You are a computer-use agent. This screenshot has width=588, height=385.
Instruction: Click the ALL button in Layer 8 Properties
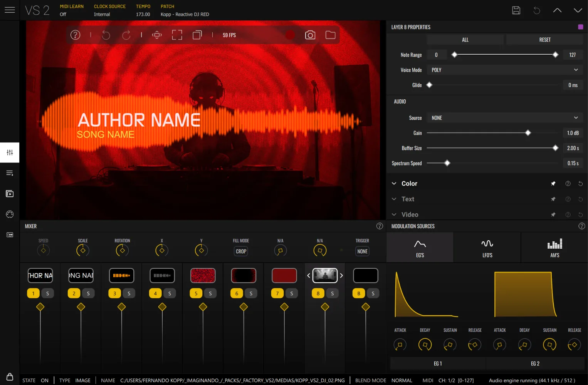(465, 39)
